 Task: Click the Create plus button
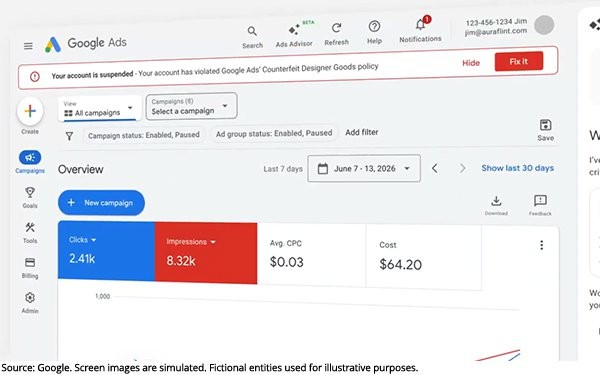30,111
